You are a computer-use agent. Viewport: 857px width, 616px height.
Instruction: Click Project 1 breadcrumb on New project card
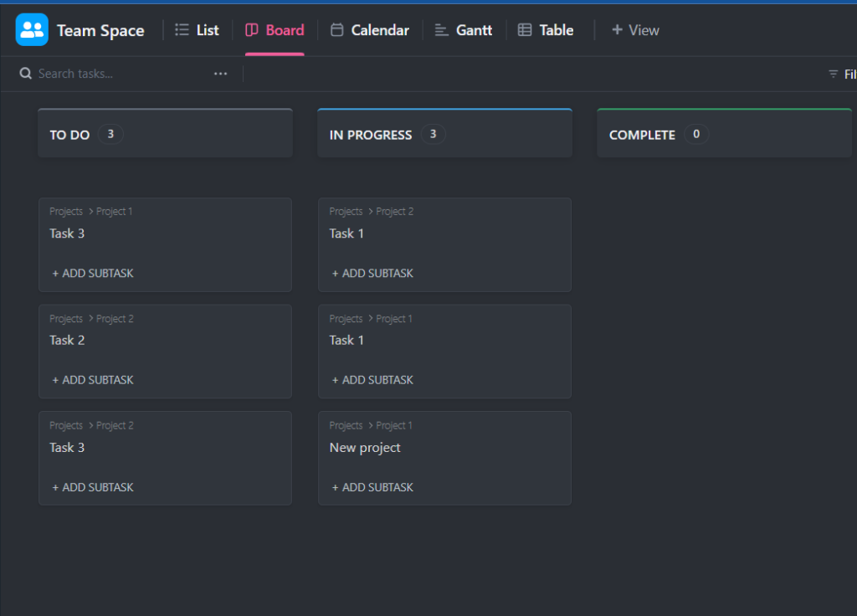tap(393, 425)
